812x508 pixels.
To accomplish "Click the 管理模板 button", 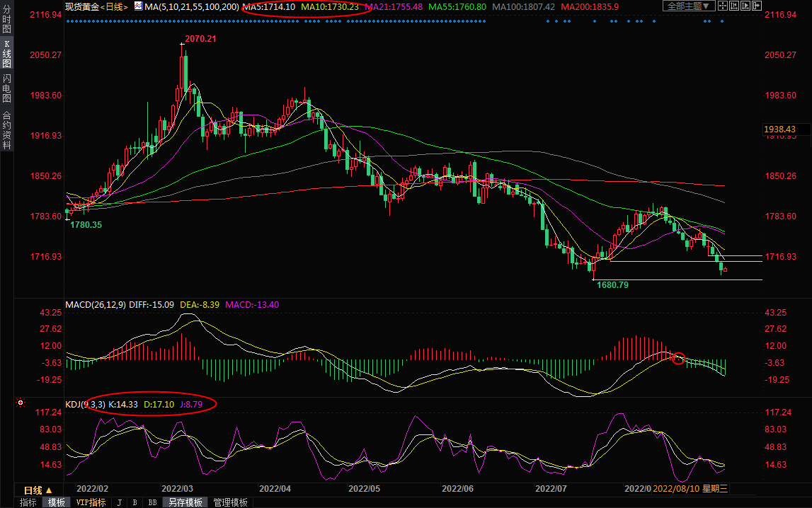I will [230, 502].
